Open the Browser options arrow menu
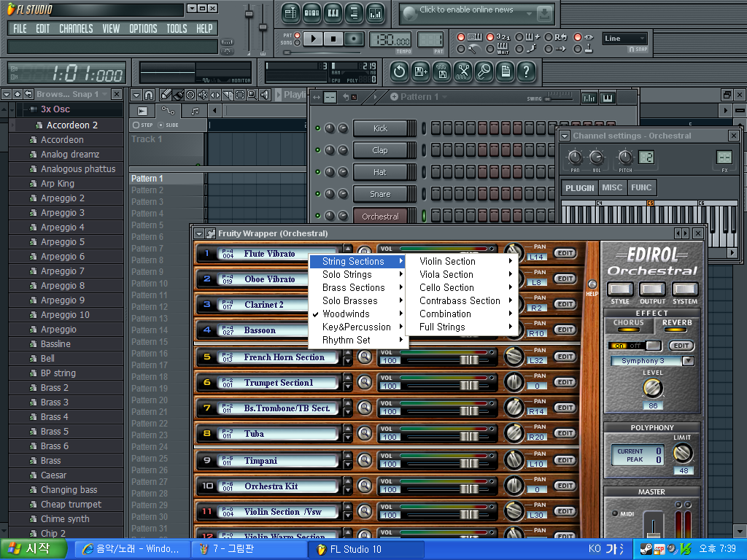The image size is (747, 560). (x=6, y=94)
